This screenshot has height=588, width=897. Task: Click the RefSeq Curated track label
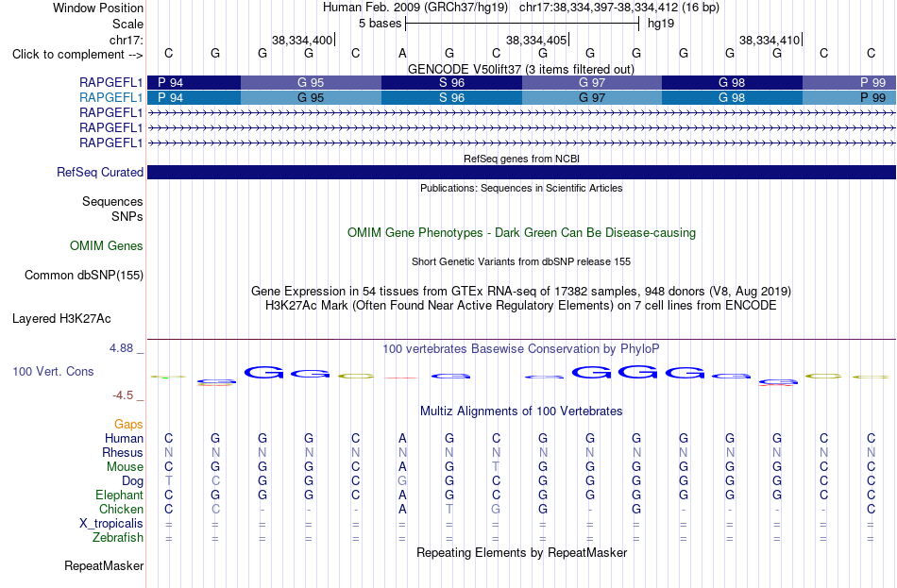click(100, 172)
